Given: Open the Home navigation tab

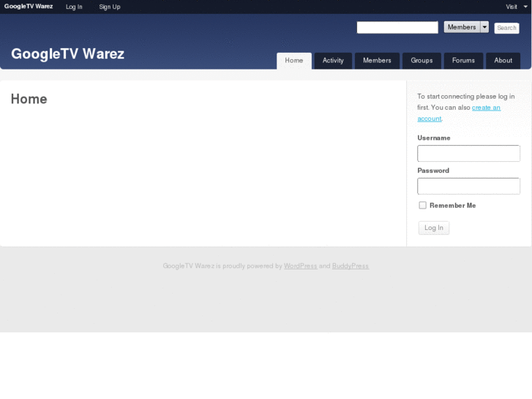Looking at the screenshot, I should (x=294, y=61).
